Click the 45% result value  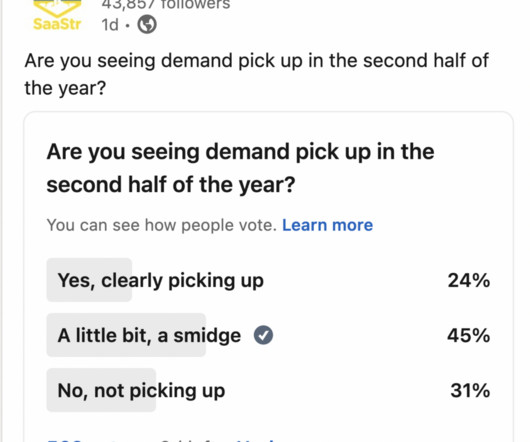click(x=468, y=336)
